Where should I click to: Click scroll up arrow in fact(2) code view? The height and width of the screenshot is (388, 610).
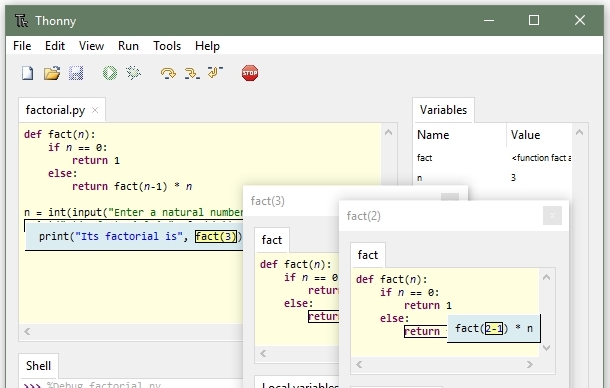(x=546, y=277)
